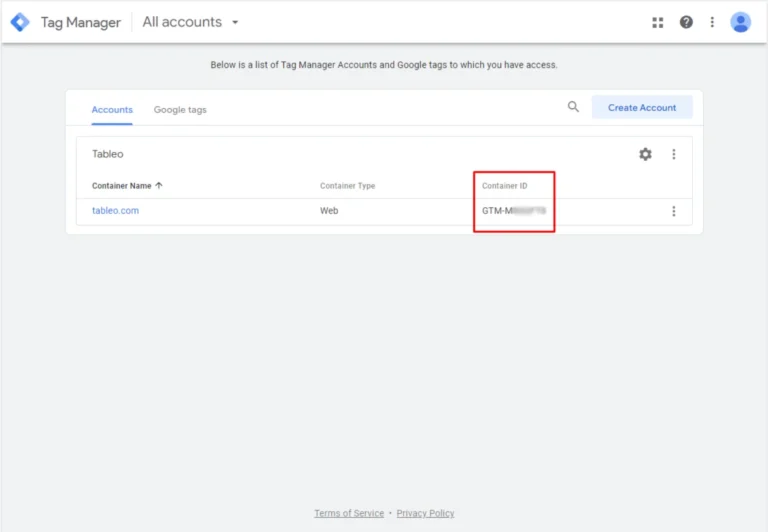
Task: Open the Google apps grid icon
Action: (x=657, y=22)
